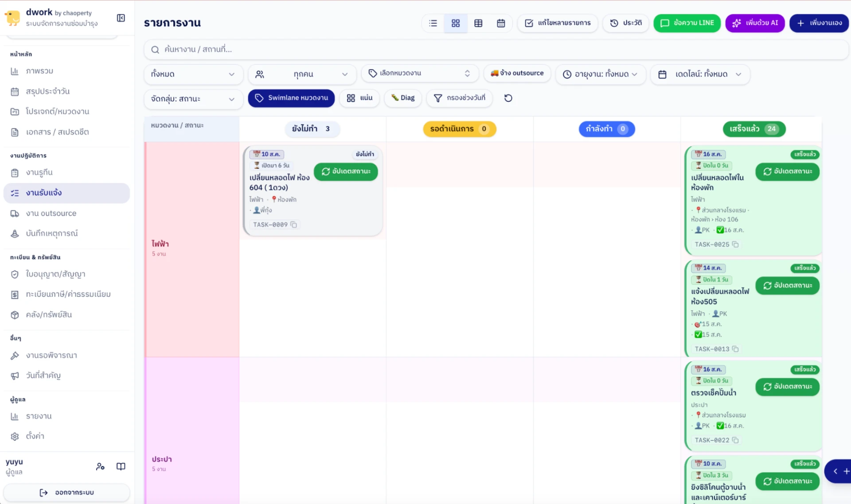The image size is (851, 504).
Task: Switch to list view icon
Action: [x=433, y=23]
